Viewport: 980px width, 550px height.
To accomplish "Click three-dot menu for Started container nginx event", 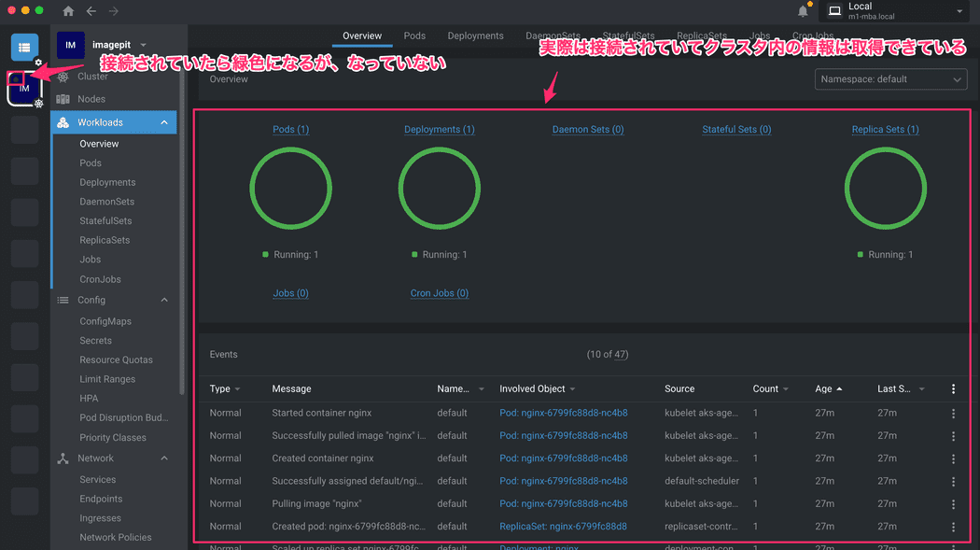I will point(953,413).
